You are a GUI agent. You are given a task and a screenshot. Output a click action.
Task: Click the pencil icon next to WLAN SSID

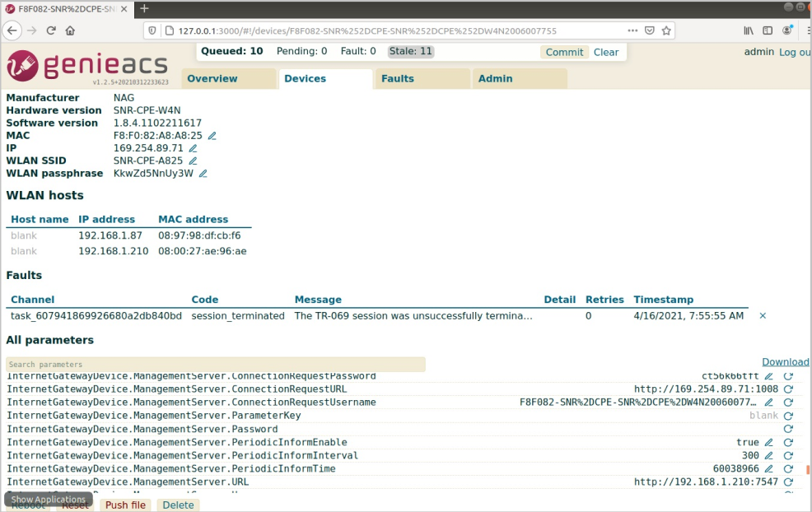[193, 161]
